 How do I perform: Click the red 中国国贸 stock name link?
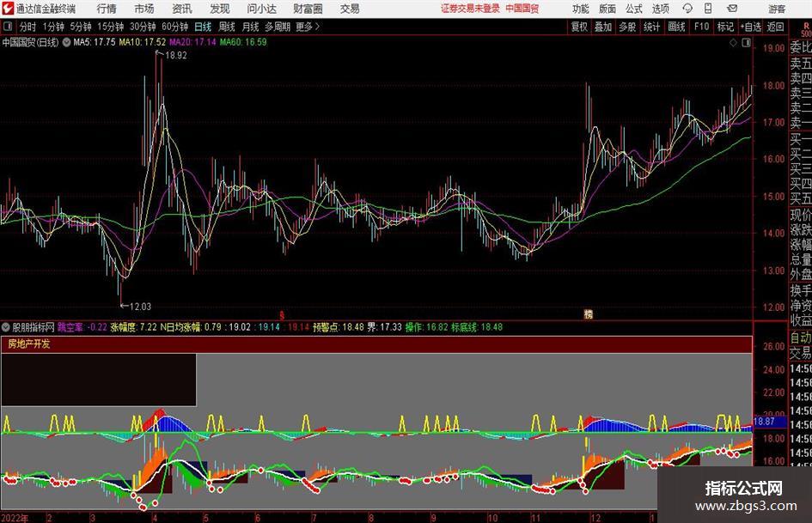522,9
